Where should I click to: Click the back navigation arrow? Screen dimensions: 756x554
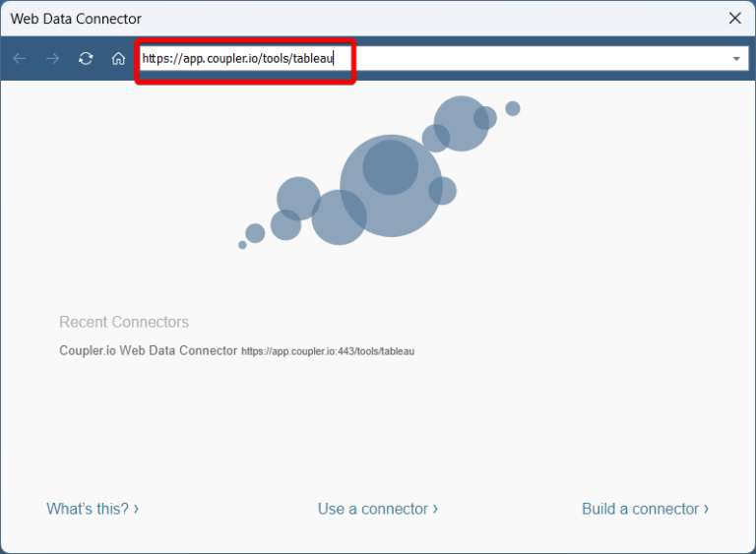[20, 59]
